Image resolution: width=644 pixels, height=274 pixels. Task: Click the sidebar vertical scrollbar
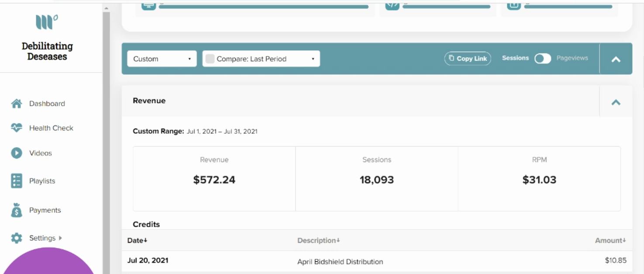pyautogui.click(x=106, y=143)
